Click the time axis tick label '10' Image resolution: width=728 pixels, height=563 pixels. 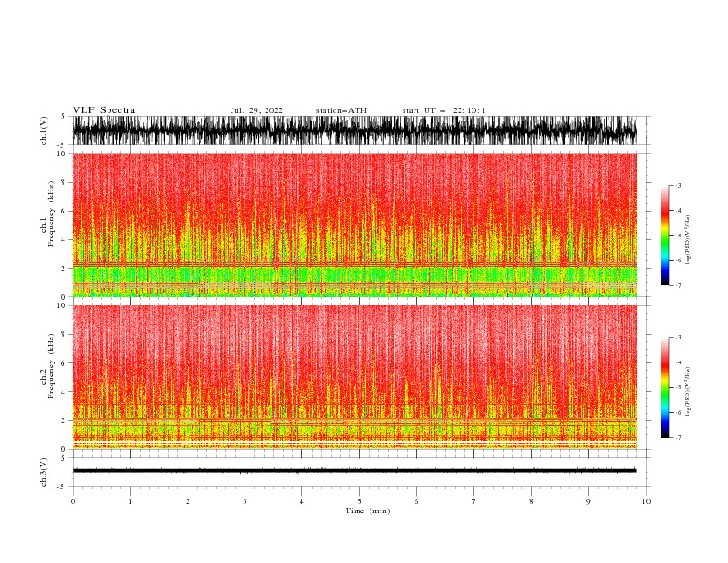coord(646,501)
